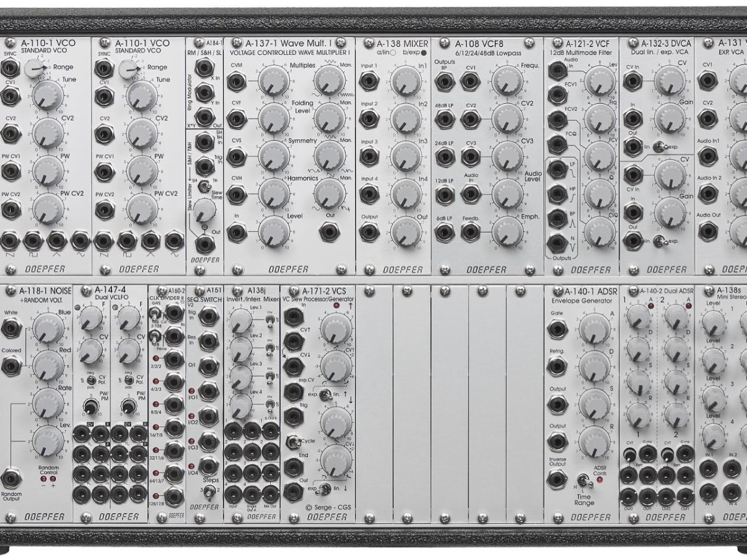Click the Trig. In jack on A151 Seq. Switch
747x560 pixels.
point(209,317)
